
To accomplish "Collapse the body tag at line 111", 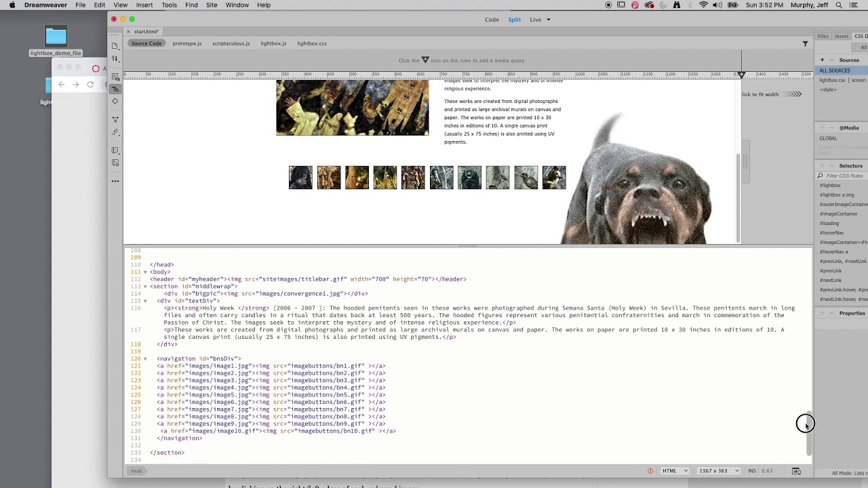I will click(x=144, y=272).
